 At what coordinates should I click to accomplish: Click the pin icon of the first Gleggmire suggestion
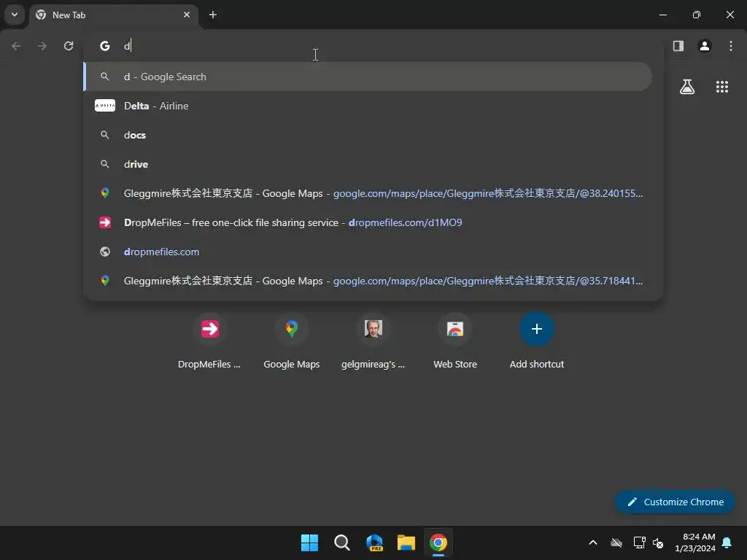point(105,193)
